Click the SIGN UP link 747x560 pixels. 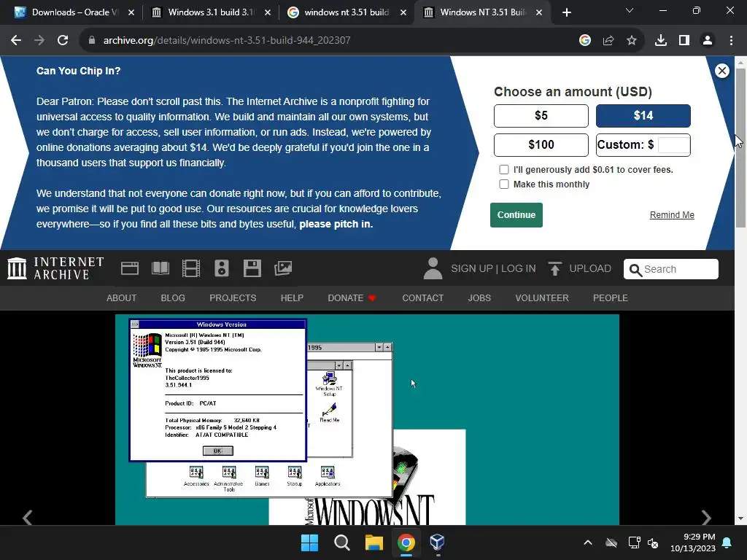pyautogui.click(x=472, y=268)
